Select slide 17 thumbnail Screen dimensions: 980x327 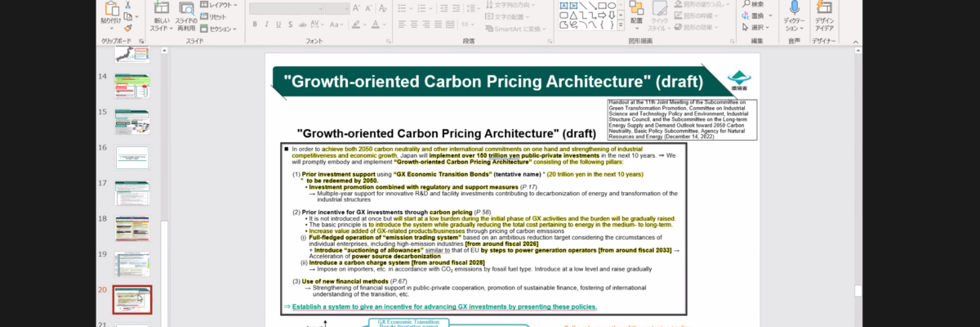point(131,193)
